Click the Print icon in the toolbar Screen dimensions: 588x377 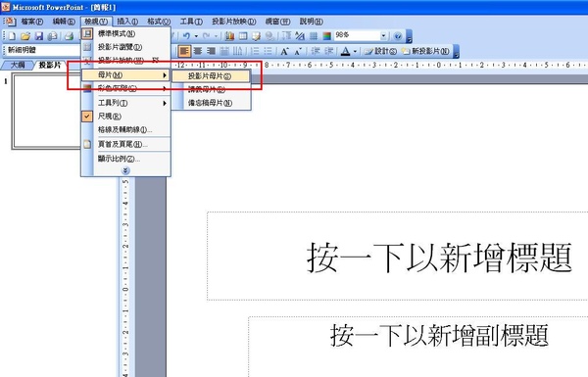[69, 36]
